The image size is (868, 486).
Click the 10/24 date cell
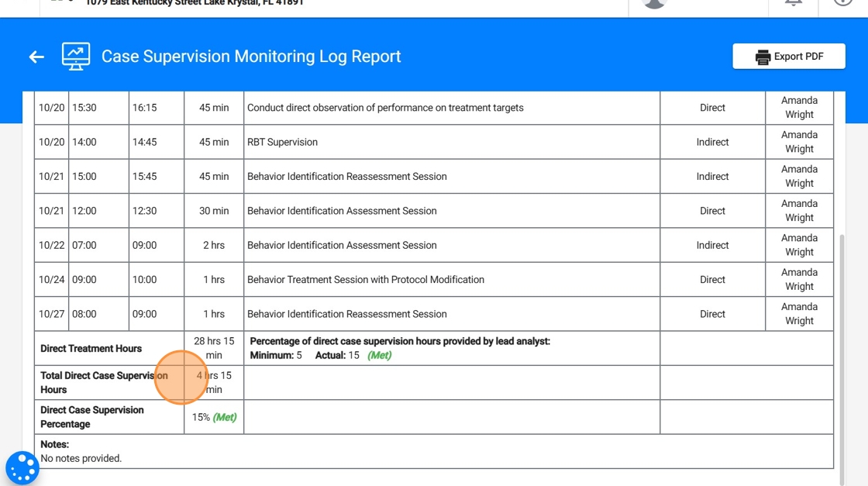tap(51, 280)
